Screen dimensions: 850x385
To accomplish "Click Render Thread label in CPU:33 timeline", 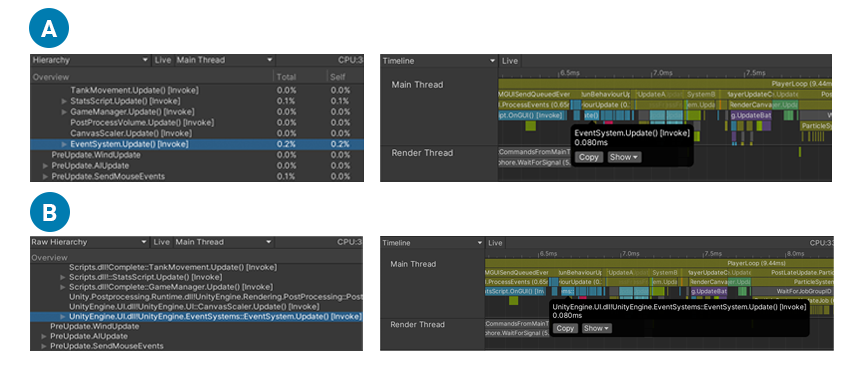I will 417,324.
